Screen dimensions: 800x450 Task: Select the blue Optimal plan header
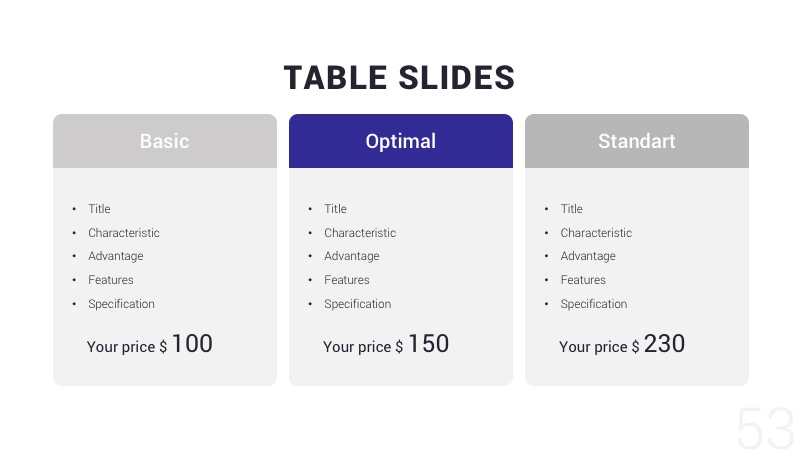pyautogui.click(x=401, y=141)
